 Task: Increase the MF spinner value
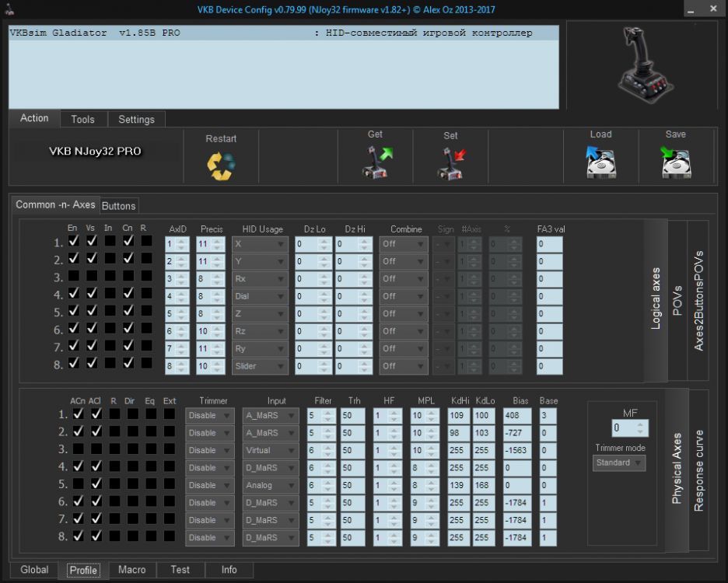pos(642,424)
